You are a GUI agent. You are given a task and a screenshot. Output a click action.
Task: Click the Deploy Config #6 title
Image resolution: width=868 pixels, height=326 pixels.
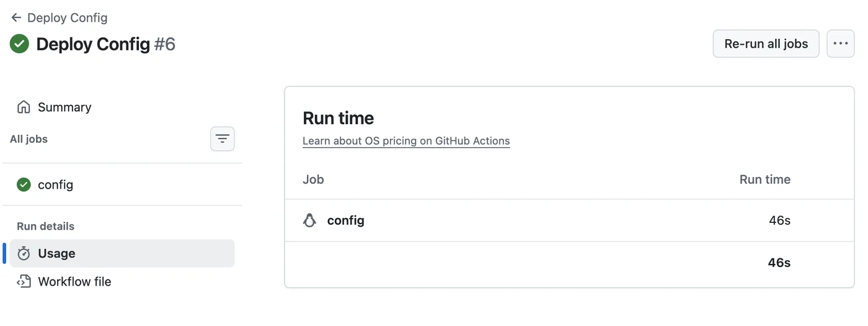106,44
